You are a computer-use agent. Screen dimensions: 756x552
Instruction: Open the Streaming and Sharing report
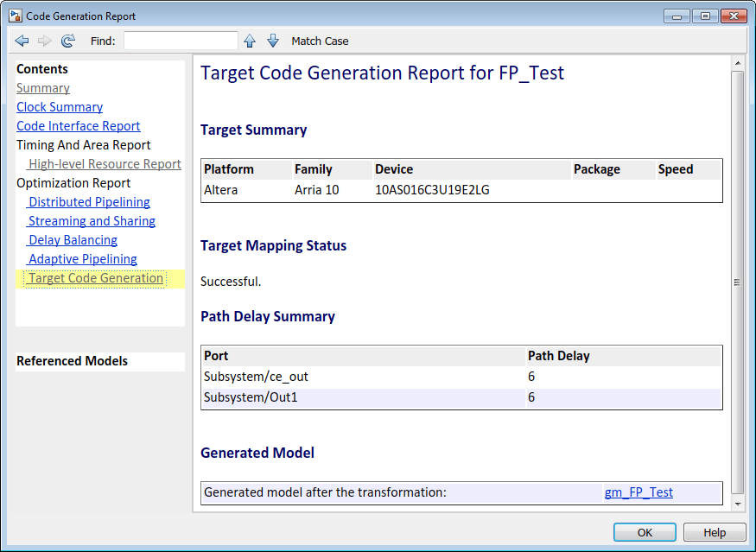pos(92,221)
